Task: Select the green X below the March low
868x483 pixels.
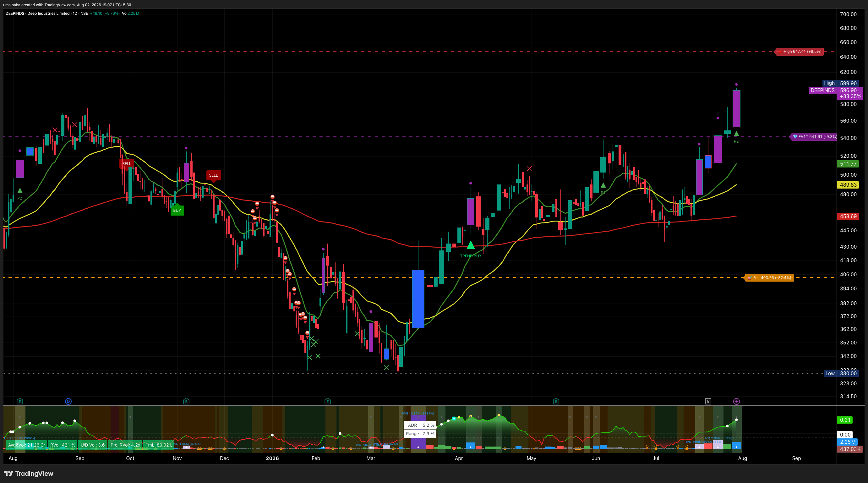Action: [386, 368]
